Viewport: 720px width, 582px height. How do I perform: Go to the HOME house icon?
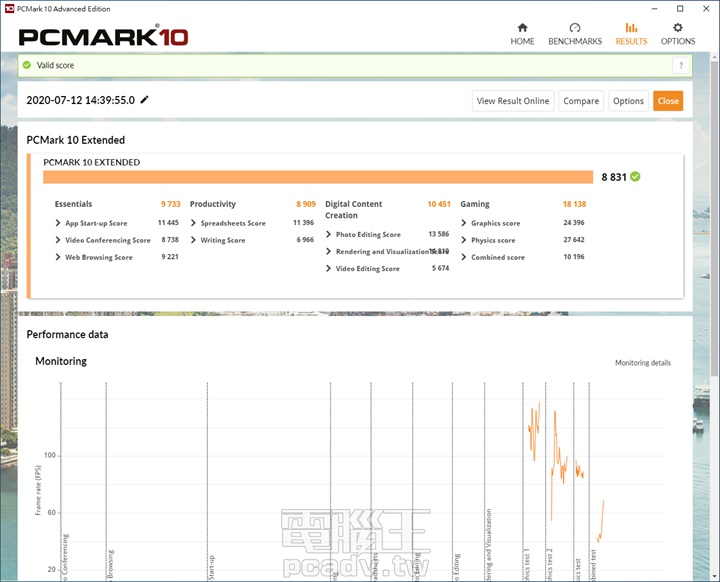pyautogui.click(x=522, y=29)
